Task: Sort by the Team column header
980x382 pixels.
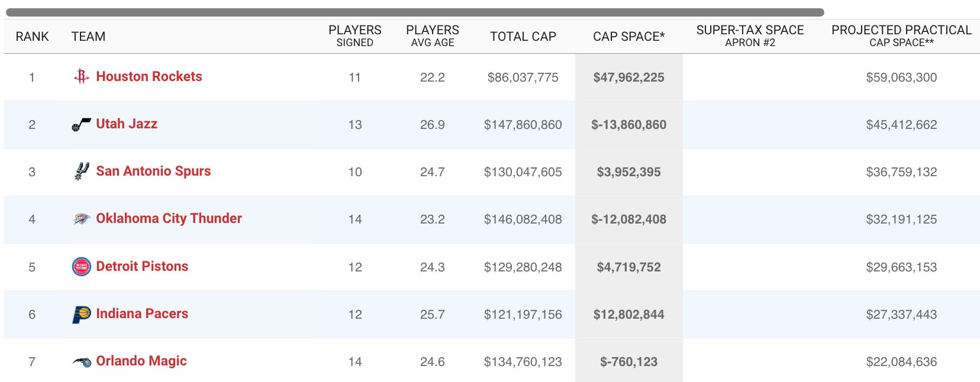Action: pos(88,37)
